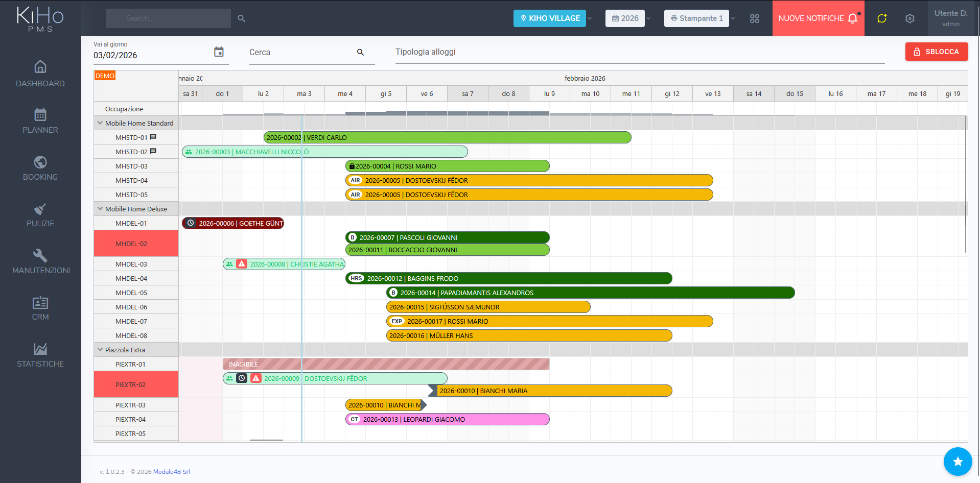Click the refresh sync icon in header
The width and height of the screenshot is (980, 483).
882,18
